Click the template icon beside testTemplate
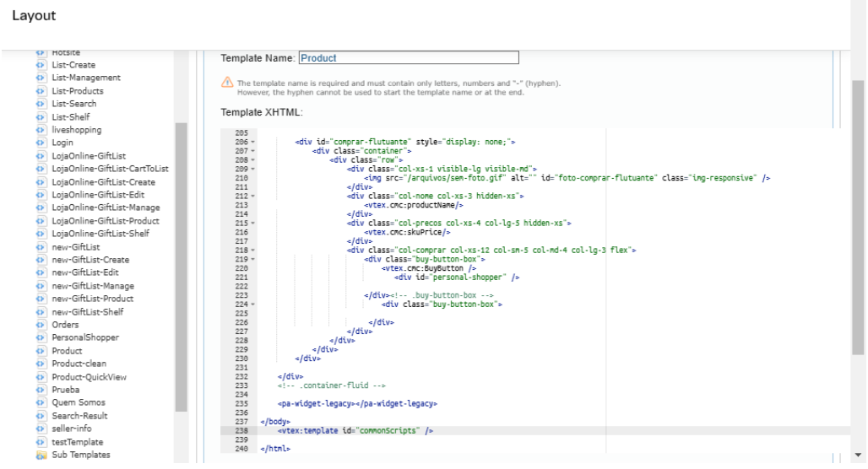Viewport: 868px width, 469px height. 41,442
